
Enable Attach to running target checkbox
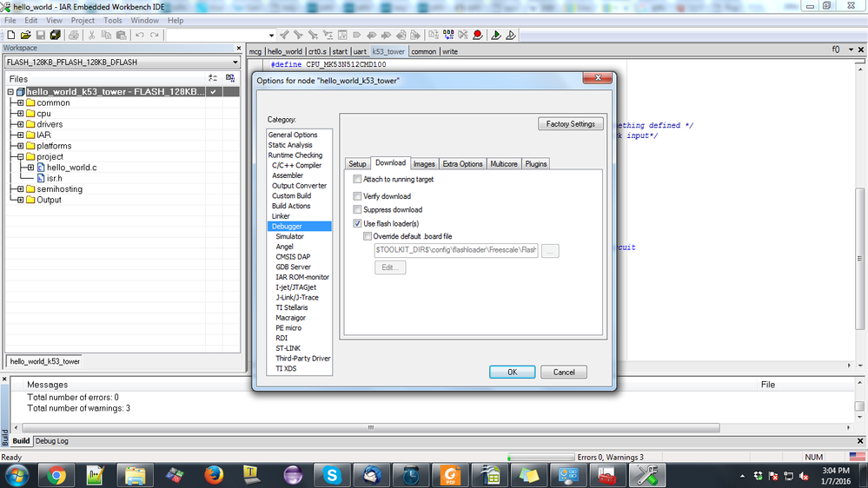pos(357,179)
